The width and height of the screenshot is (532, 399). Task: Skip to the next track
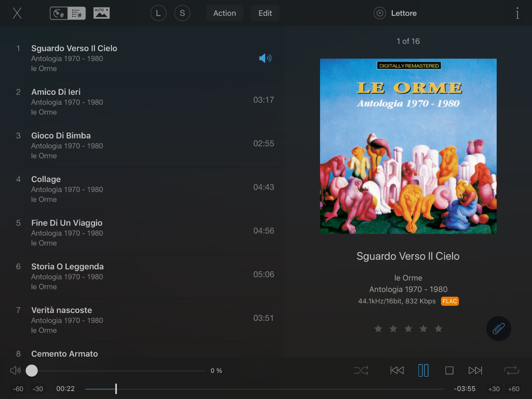(x=475, y=370)
